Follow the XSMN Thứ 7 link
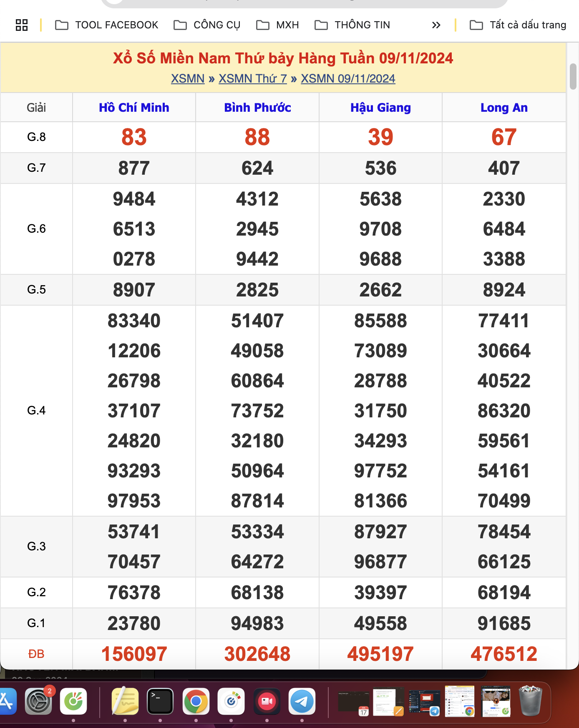Screen dimensions: 579x728 (253, 78)
